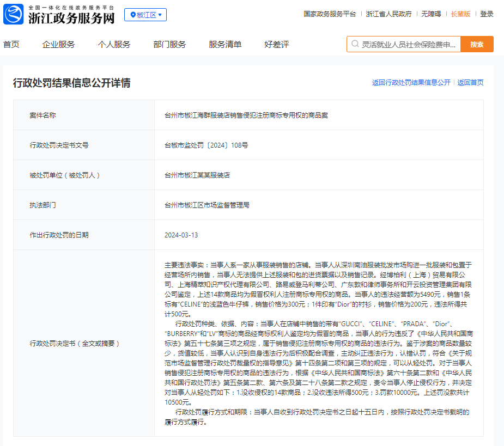Click the page heading 行政处罚结果信息公开详情
Viewport: 504px width, 446px height.
point(72,83)
